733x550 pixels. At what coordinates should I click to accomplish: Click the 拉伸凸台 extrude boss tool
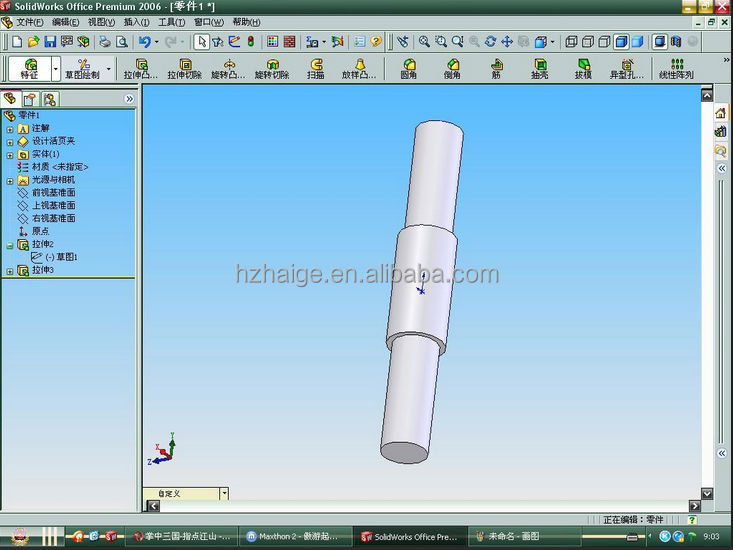click(x=140, y=68)
